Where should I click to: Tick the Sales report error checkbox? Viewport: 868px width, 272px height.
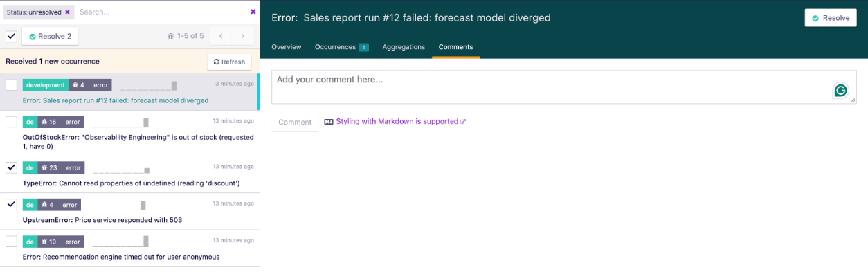[x=11, y=85]
